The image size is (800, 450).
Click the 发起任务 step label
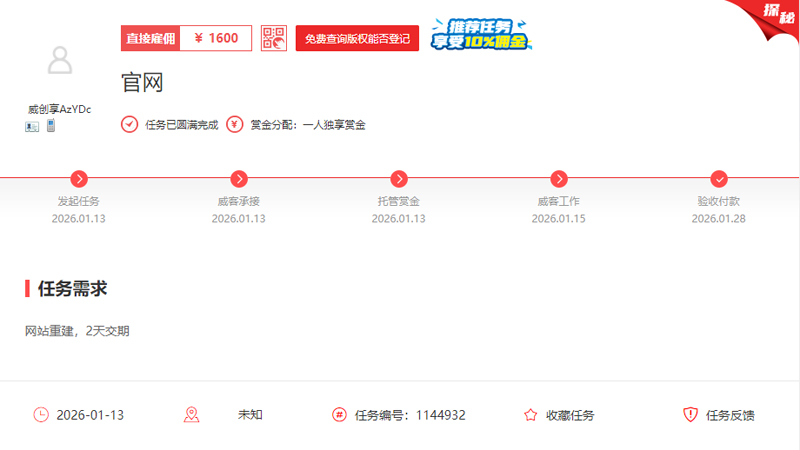click(x=79, y=202)
